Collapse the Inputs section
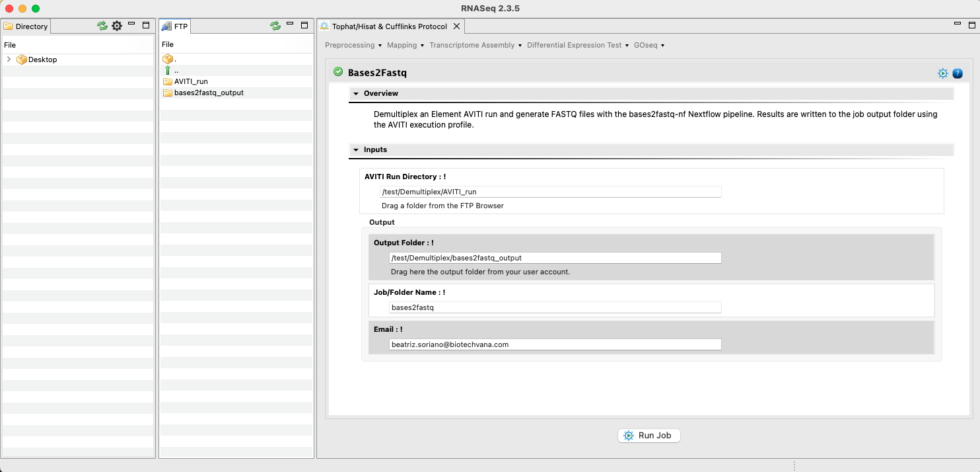 [x=356, y=150]
